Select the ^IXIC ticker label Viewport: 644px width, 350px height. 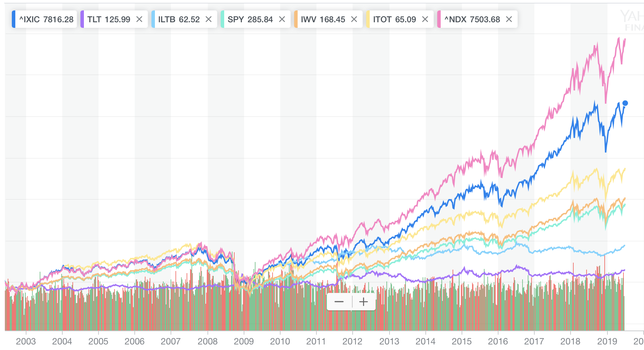pyautogui.click(x=46, y=19)
